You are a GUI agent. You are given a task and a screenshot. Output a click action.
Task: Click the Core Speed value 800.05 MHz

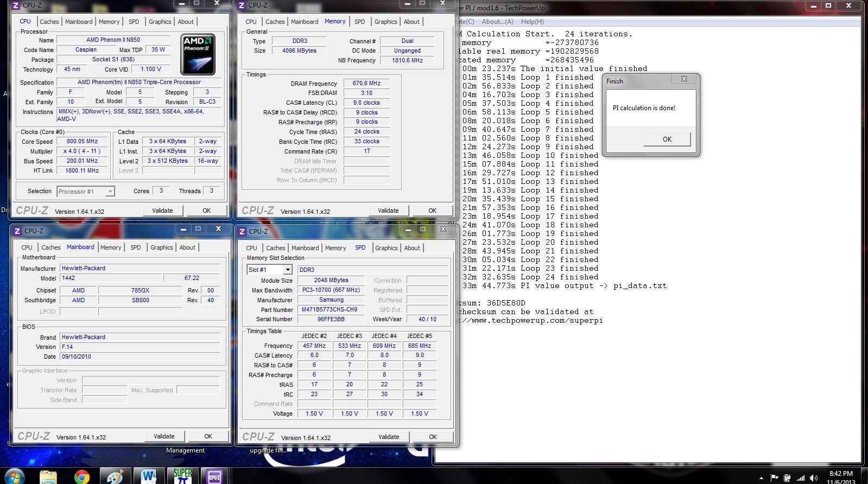(82, 142)
